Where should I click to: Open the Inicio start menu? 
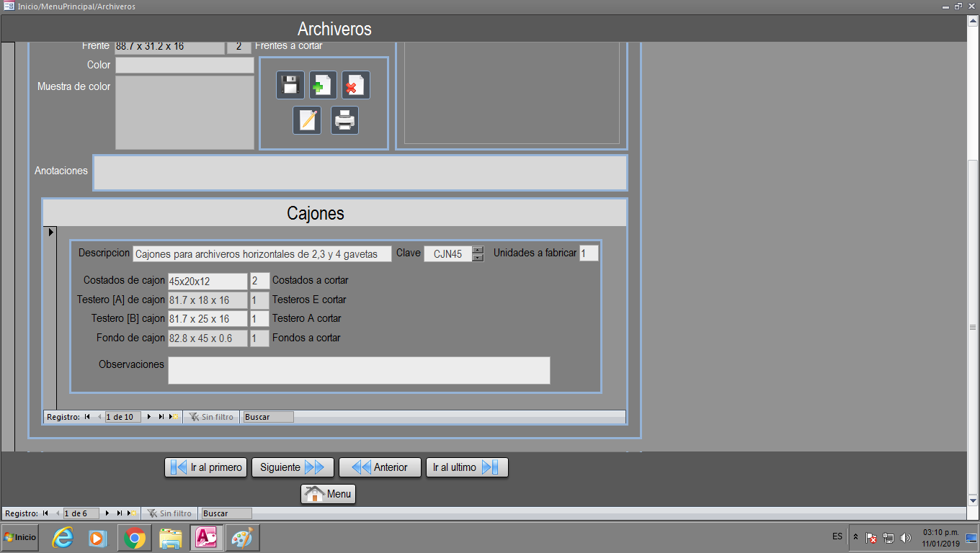[x=20, y=537]
